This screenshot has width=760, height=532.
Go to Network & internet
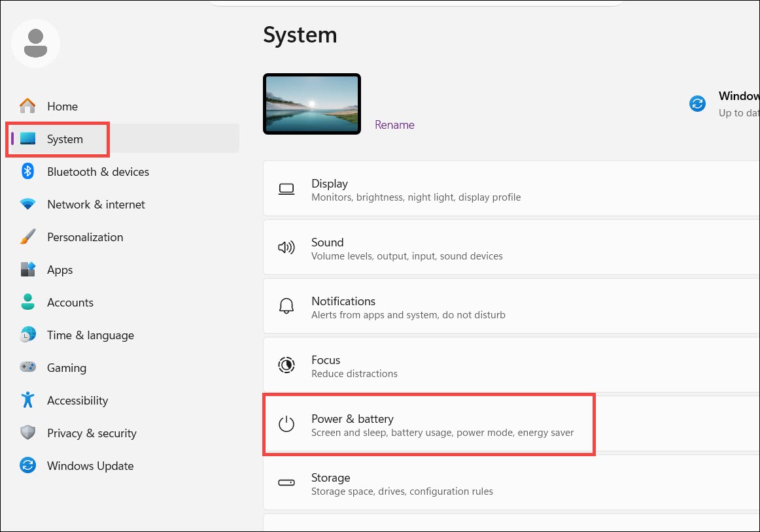(x=96, y=205)
